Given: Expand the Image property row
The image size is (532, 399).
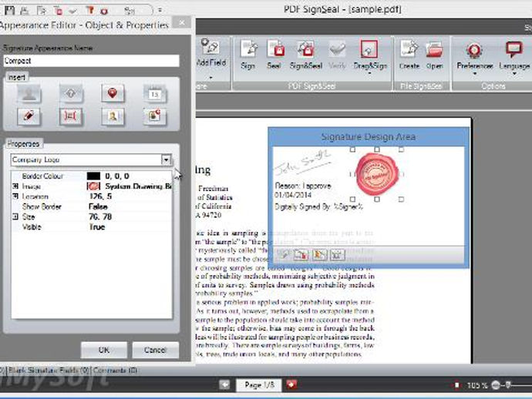Looking at the screenshot, I should (15, 186).
